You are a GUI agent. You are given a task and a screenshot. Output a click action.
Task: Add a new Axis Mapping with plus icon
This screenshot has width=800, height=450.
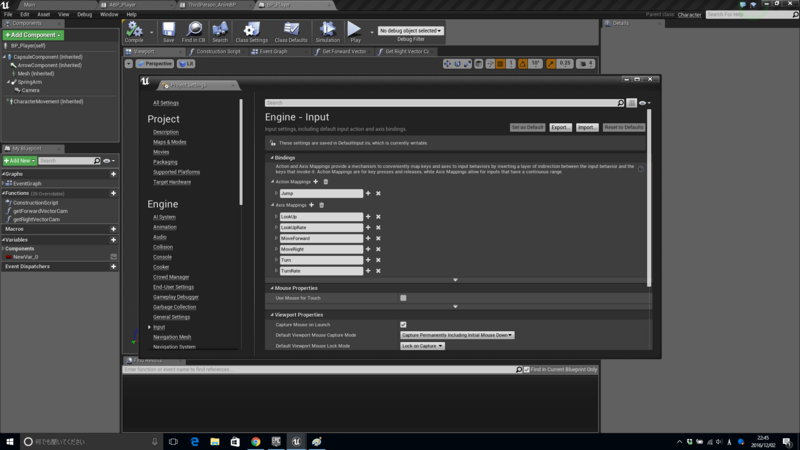311,205
